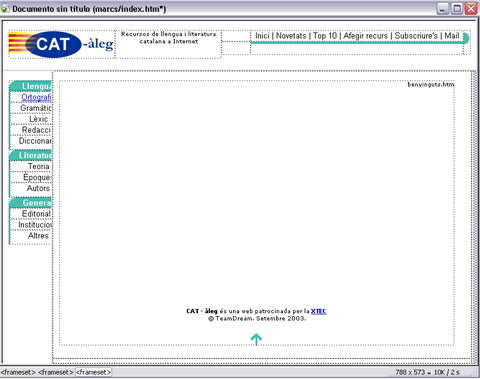Screen dimensions: 480x379
Task: Select the second frameset tag selector
Action: 56,372
